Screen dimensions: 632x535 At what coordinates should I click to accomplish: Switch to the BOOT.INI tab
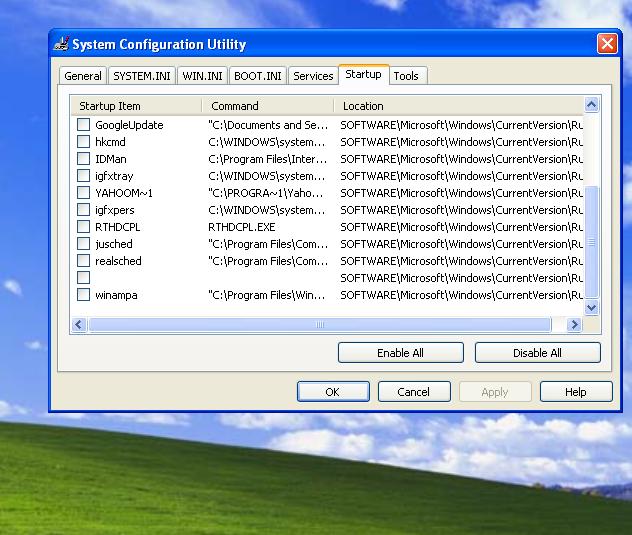pyautogui.click(x=258, y=76)
